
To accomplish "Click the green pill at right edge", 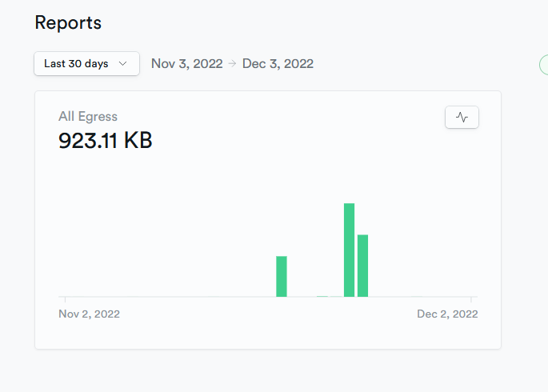I will point(543,66).
